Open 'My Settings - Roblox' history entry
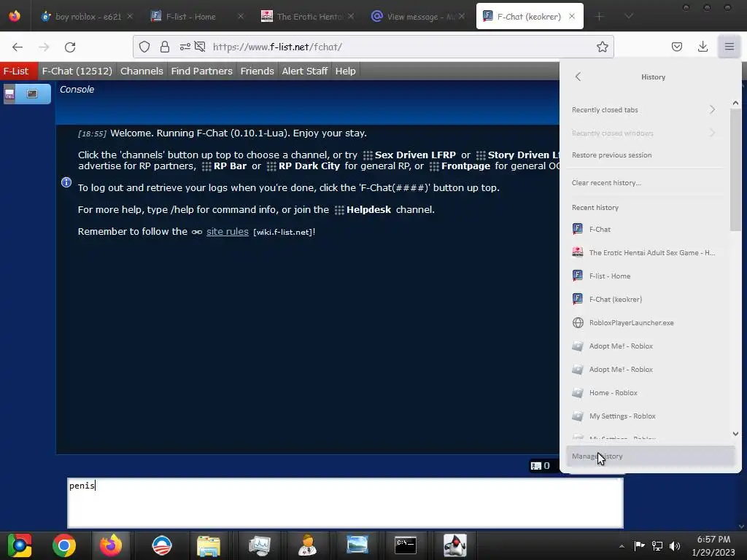 643,416
